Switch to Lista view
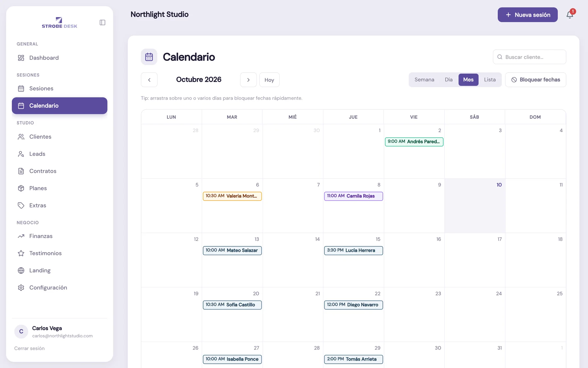This screenshot has width=588, height=368. (x=490, y=80)
